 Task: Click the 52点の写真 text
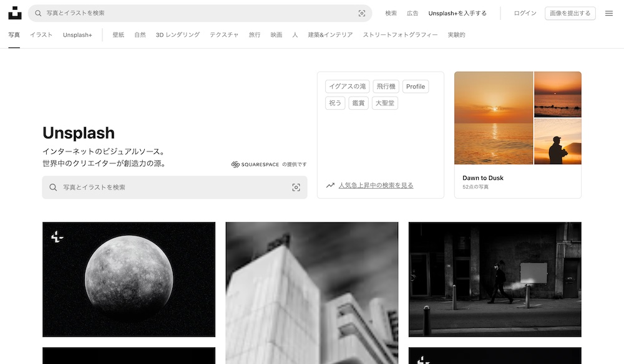[x=475, y=187]
